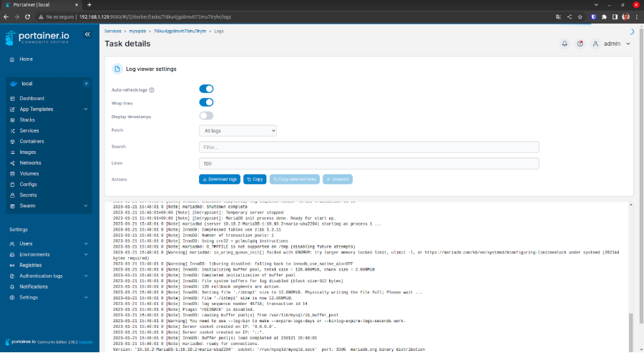644x358 pixels.
Task: Turn off the Wrap lines toggle
Action: tap(206, 102)
